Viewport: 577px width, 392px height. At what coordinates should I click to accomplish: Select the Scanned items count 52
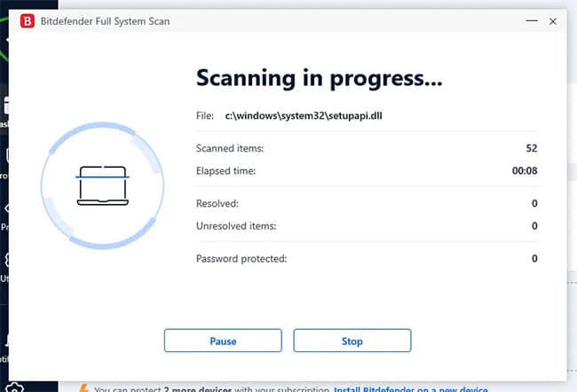(531, 148)
